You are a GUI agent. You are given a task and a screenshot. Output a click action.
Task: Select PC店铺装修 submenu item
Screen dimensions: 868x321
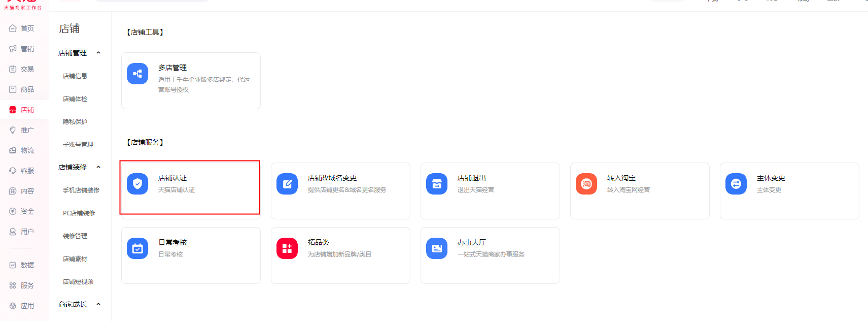click(x=79, y=213)
